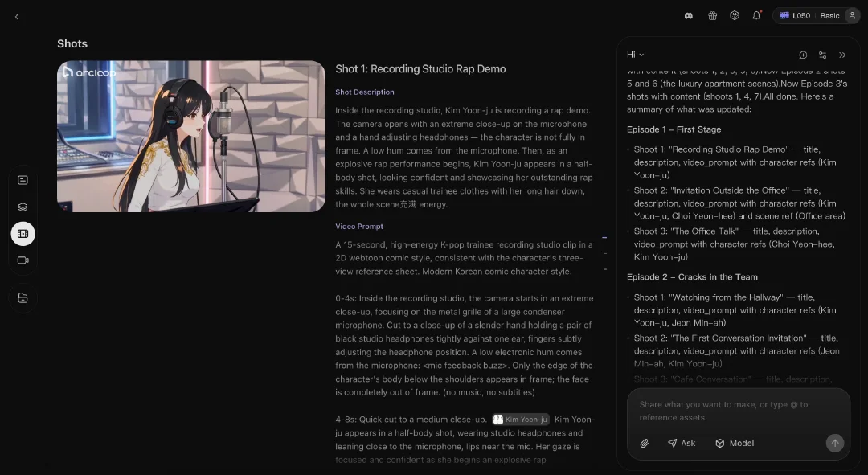Send the message with arrow button
This screenshot has width=868, height=475.
[x=835, y=443]
